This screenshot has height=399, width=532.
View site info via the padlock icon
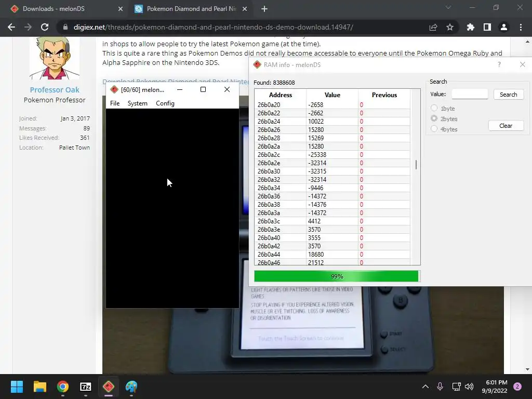pos(65,27)
